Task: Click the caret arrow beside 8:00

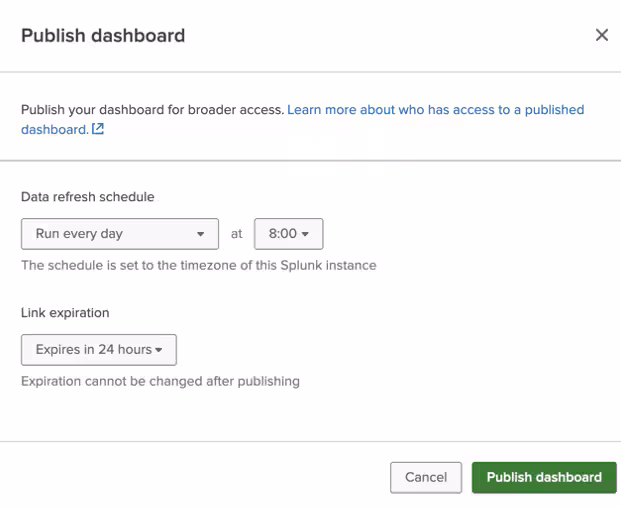Action: (x=305, y=234)
